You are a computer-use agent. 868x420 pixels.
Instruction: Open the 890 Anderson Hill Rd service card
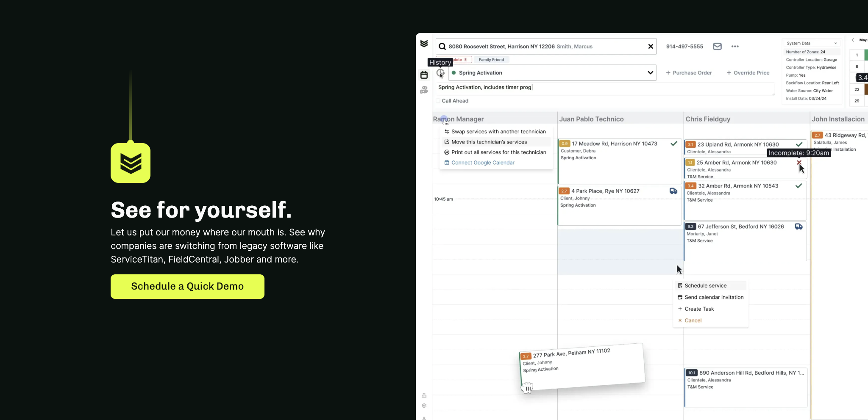tap(746, 388)
